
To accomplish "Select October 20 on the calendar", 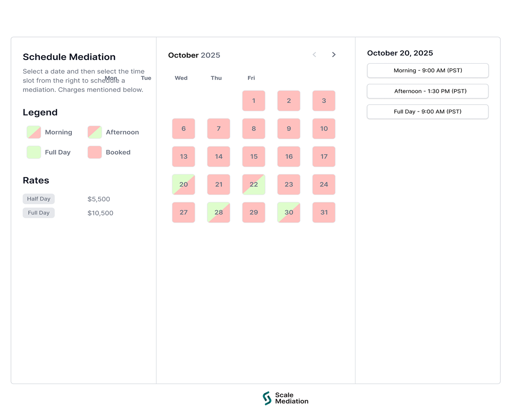I will [x=183, y=185].
